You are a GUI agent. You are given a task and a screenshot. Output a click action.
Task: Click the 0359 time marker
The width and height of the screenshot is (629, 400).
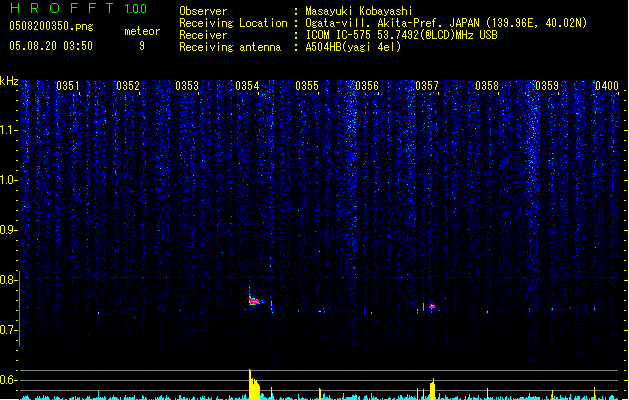pos(547,86)
